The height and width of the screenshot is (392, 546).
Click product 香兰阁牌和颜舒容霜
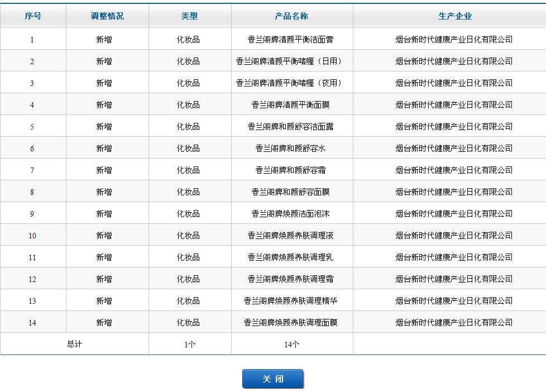pos(291,170)
